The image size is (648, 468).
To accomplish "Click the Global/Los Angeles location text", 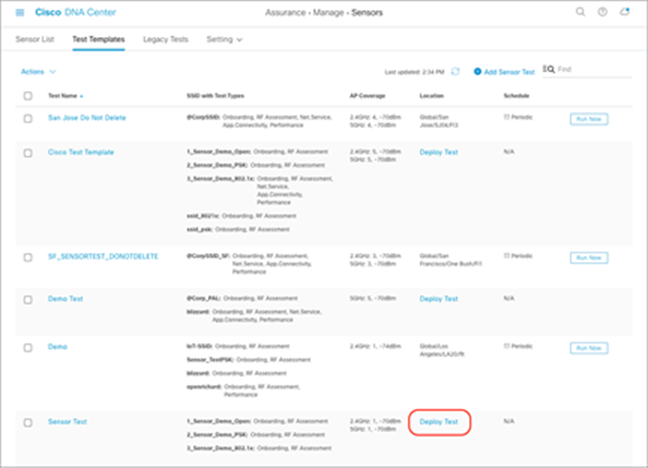I will click(x=442, y=350).
